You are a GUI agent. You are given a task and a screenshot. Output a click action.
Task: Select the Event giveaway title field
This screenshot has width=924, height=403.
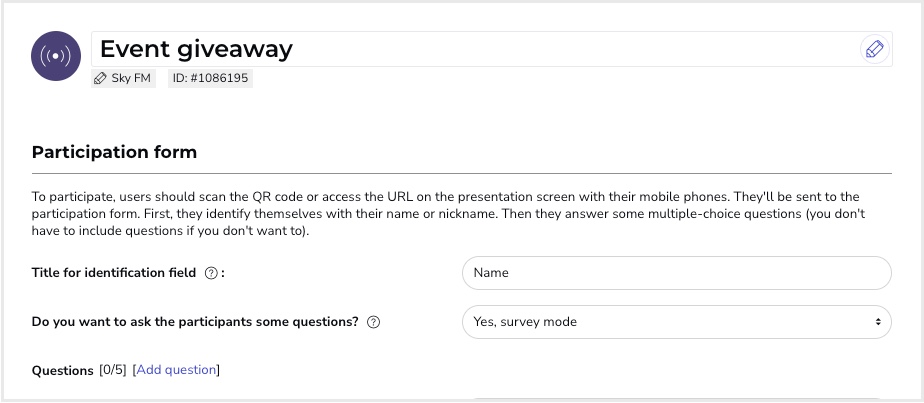pos(491,49)
